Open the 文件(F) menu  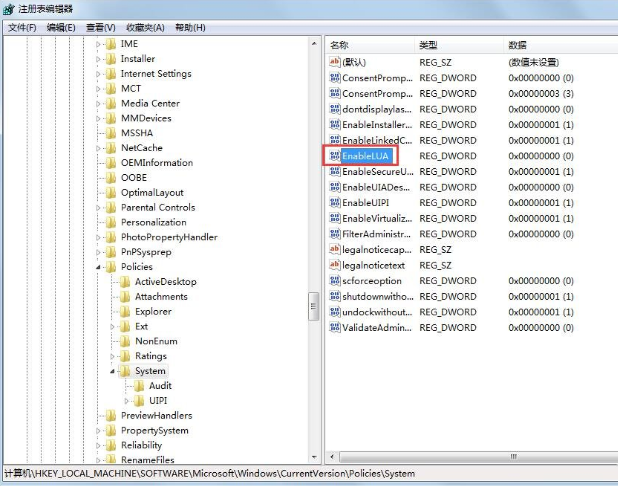point(22,27)
